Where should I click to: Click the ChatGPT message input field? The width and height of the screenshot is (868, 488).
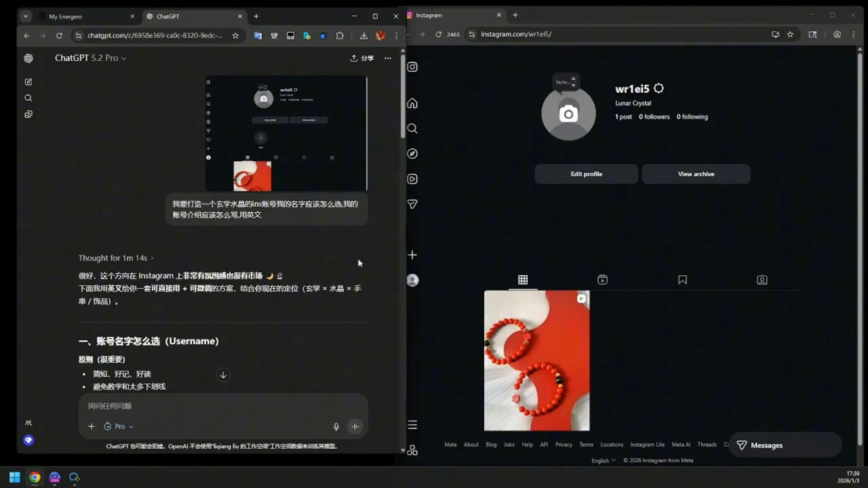(x=217, y=406)
